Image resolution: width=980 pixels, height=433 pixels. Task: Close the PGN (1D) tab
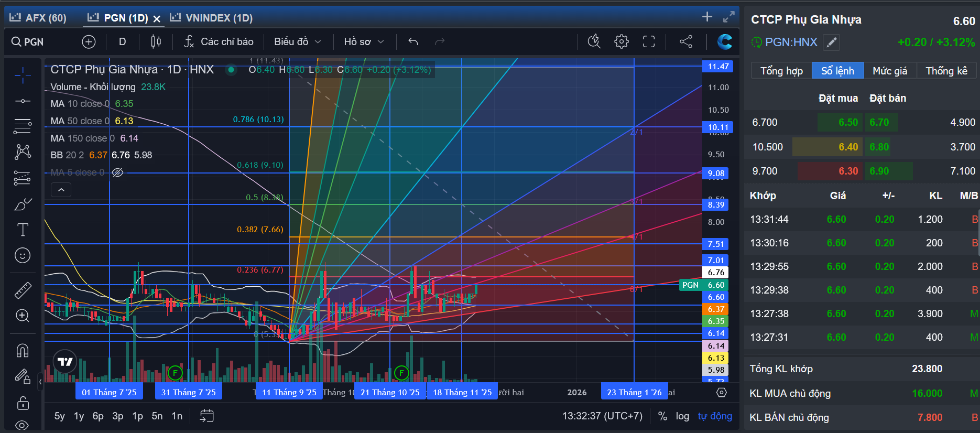coord(156,19)
